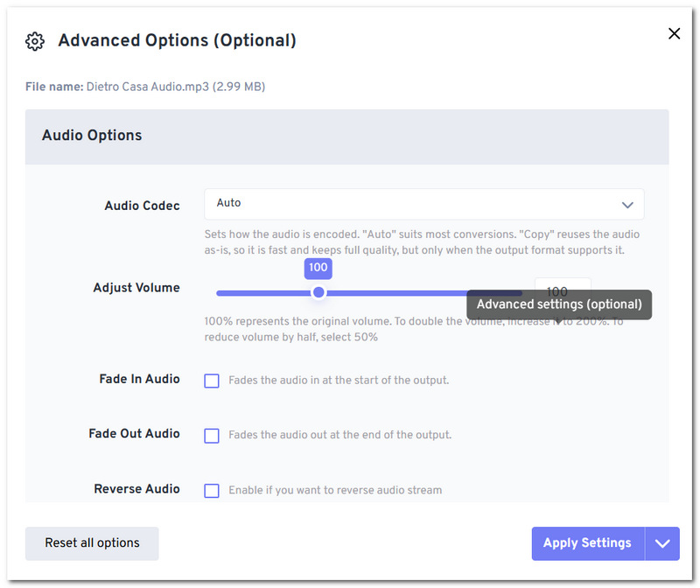Image resolution: width=700 pixels, height=588 pixels.
Task: Click the Audio Codec chevron arrow
Action: click(627, 205)
